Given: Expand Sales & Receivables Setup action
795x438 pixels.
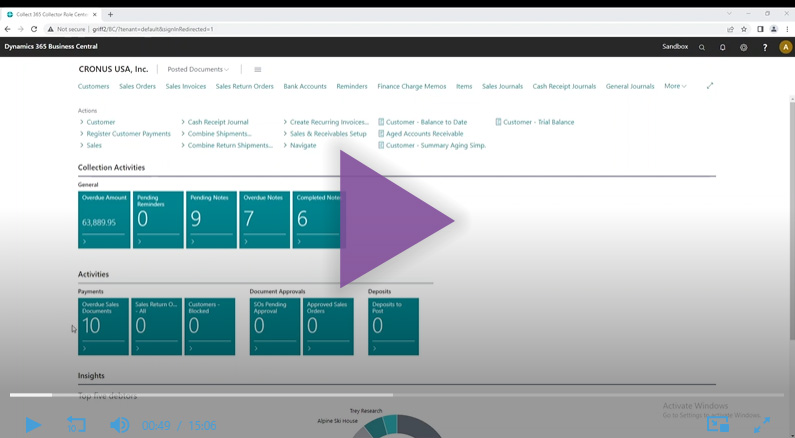Looking at the screenshot, I should pos(325,134).
